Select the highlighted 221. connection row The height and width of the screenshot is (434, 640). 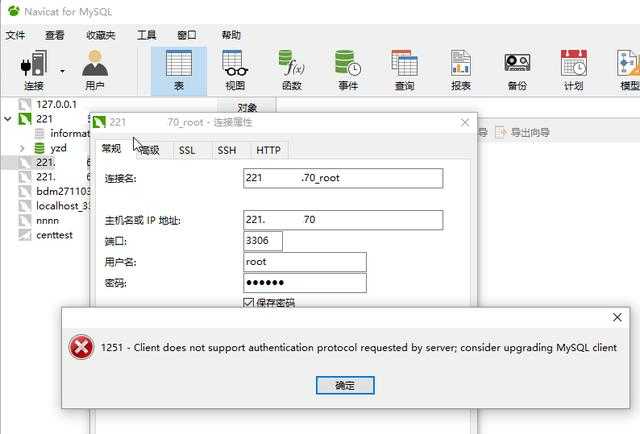pos(46,162)
